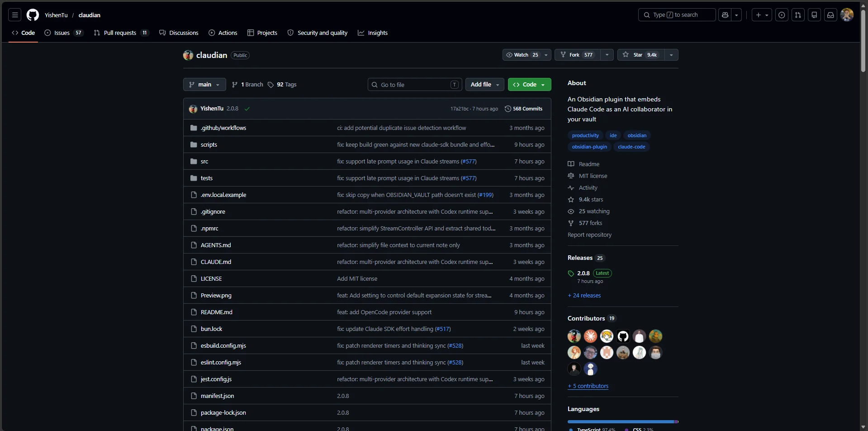
Task: Click the branch icon beside 1 Branch
Action: (x=235, y=85)
